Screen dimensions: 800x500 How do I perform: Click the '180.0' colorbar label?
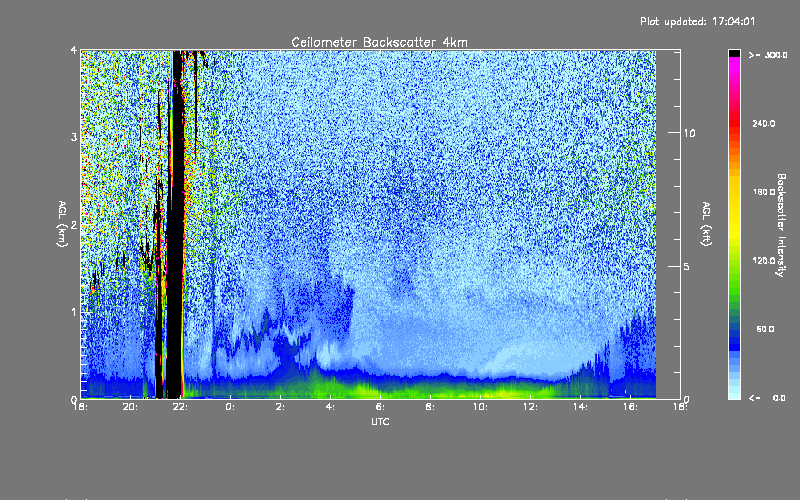point(764,192)
